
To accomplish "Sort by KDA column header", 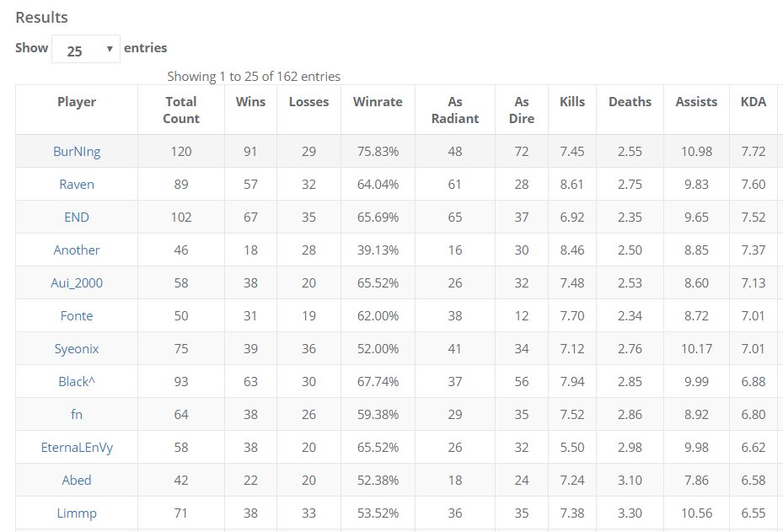I will click(x=754, y=102).
